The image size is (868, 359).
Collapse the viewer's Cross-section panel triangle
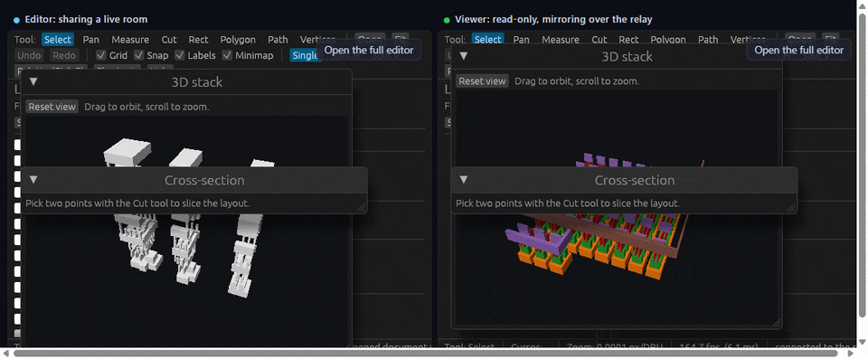tap(464, 179)
